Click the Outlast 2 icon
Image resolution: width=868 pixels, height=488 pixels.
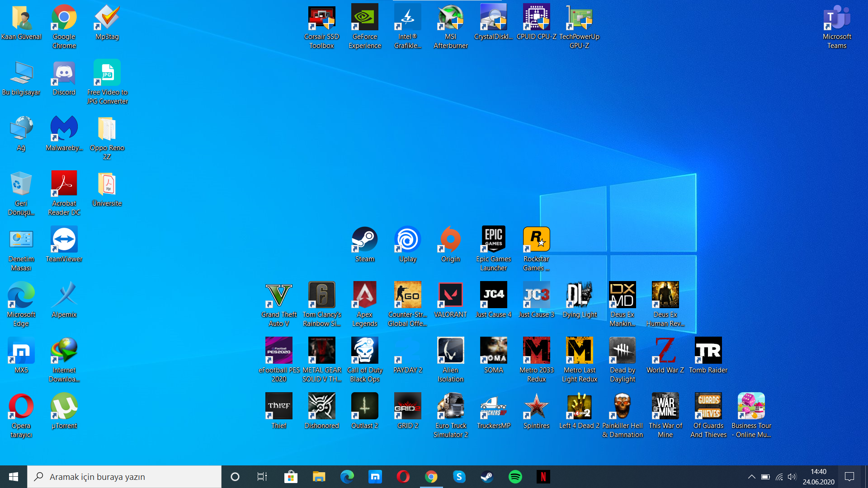(364, 411)
